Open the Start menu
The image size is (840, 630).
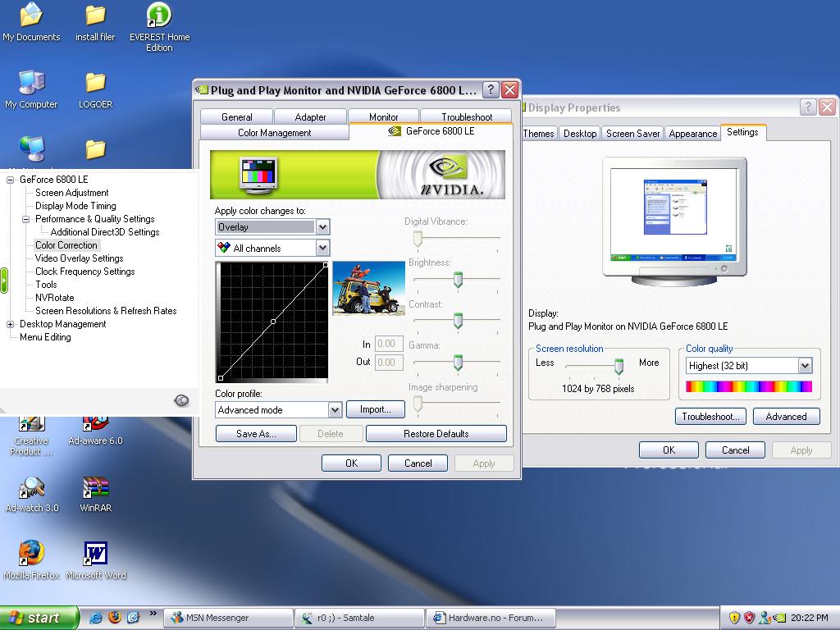tap(38, 618)
